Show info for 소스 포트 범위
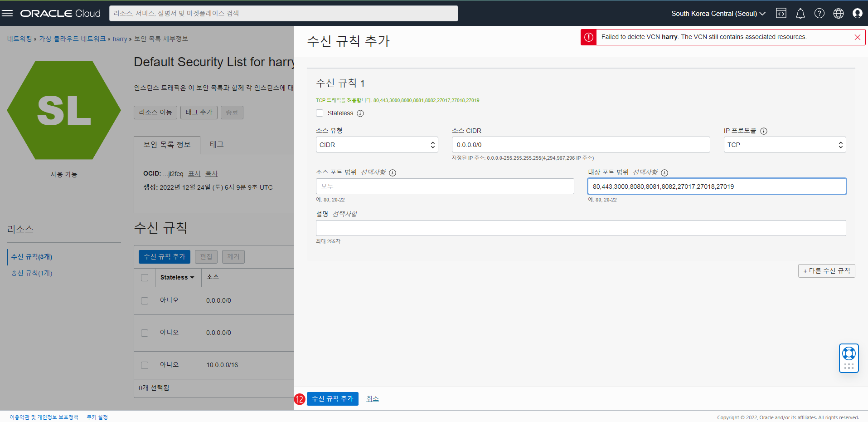 coord(393,173)
